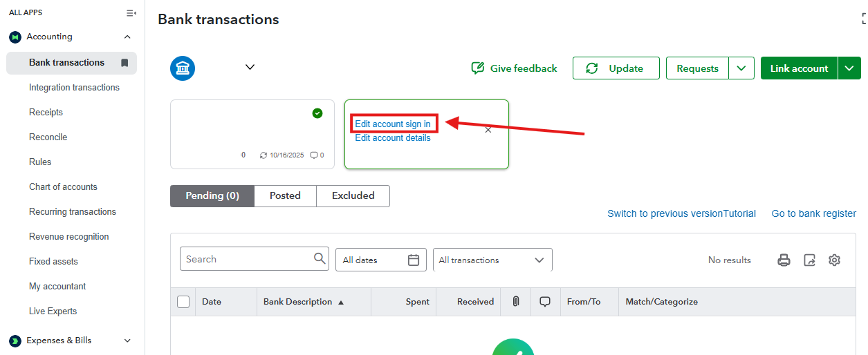The width and height of the screenshot is (868, 355).
Task: Click the calendar icon in date filter
Action: tap(414, 260)
